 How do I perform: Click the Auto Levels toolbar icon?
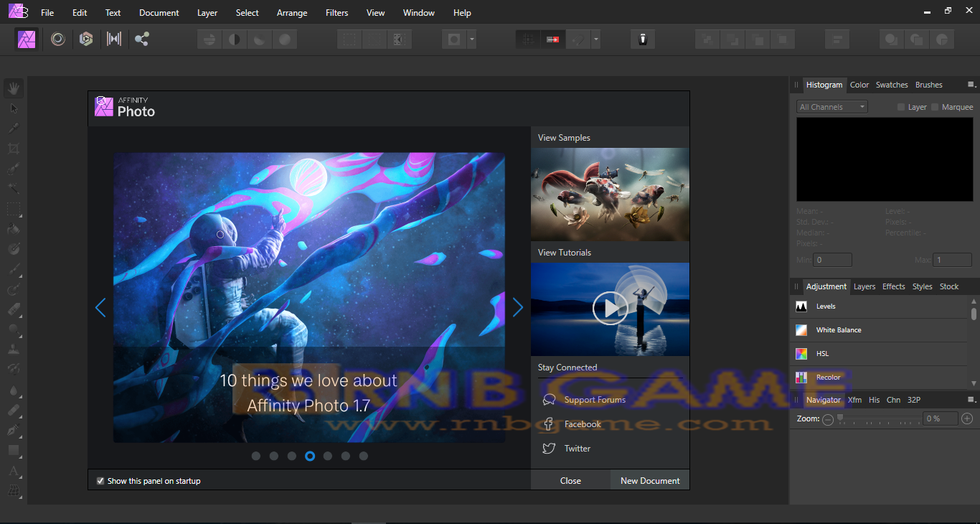209,39
